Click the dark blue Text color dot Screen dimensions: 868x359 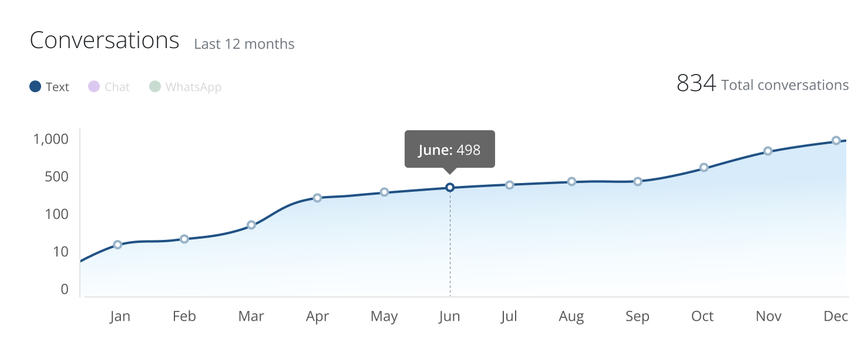click(35, 87)
